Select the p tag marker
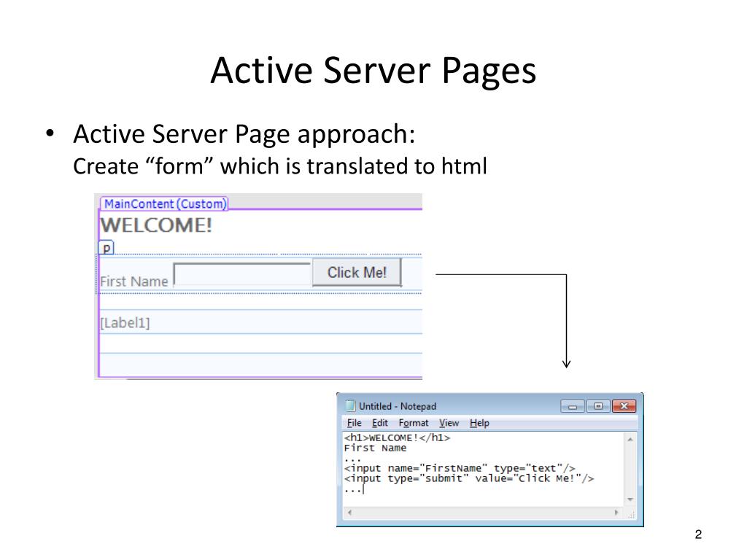The width and height of the screenshot is (747, 560). click(x=107, y=248)
